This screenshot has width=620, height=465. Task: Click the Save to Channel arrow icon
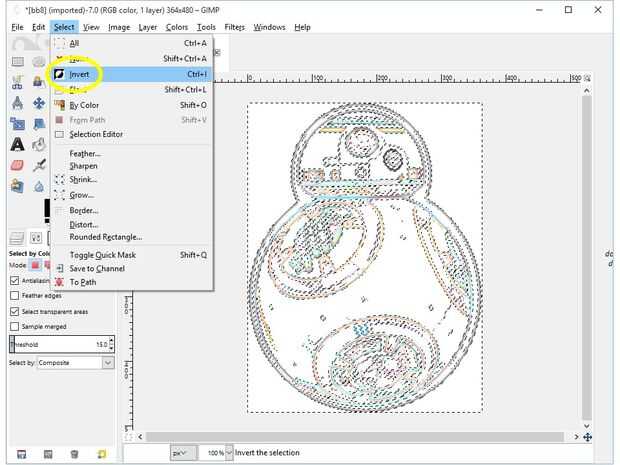click(x=59, y=268)
